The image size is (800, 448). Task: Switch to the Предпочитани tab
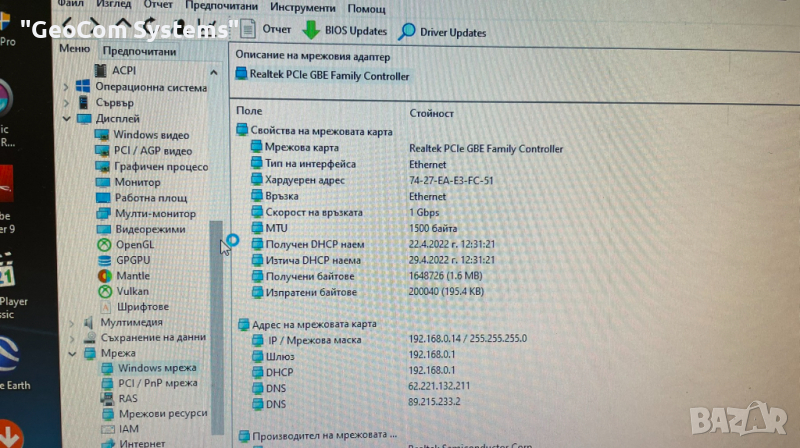click(139, 51)
